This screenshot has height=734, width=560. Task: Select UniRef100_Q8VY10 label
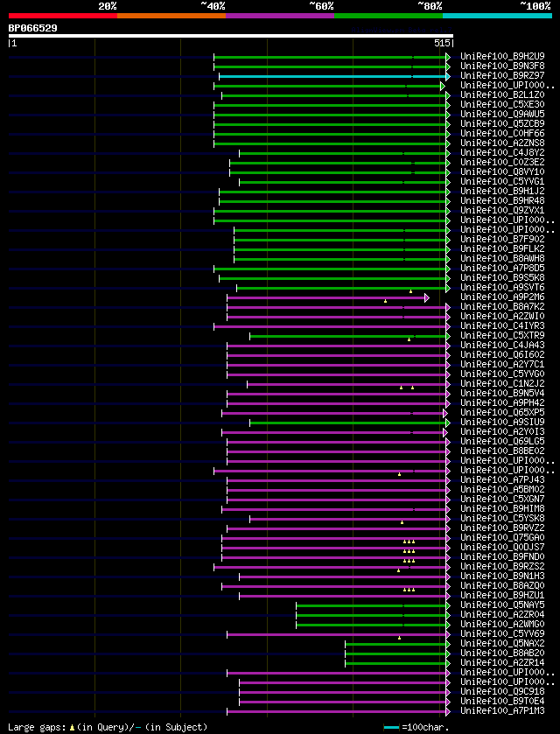(502, 172)
